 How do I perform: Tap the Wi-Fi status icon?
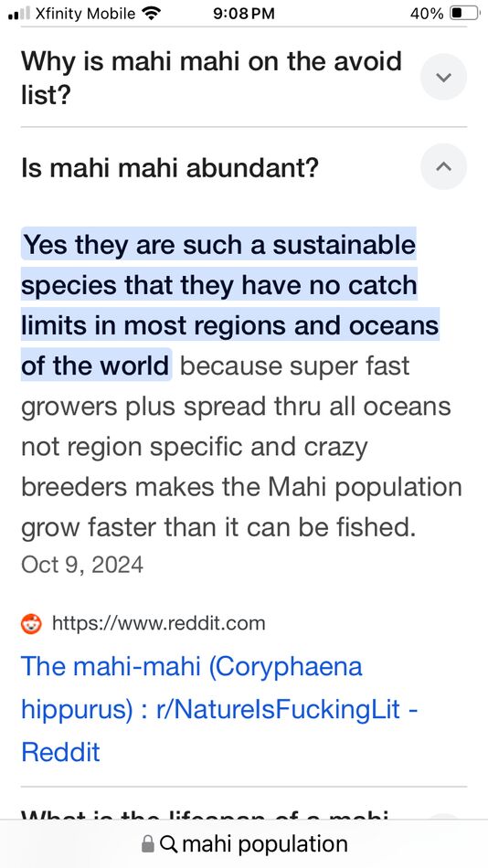[x=150, y=14]
